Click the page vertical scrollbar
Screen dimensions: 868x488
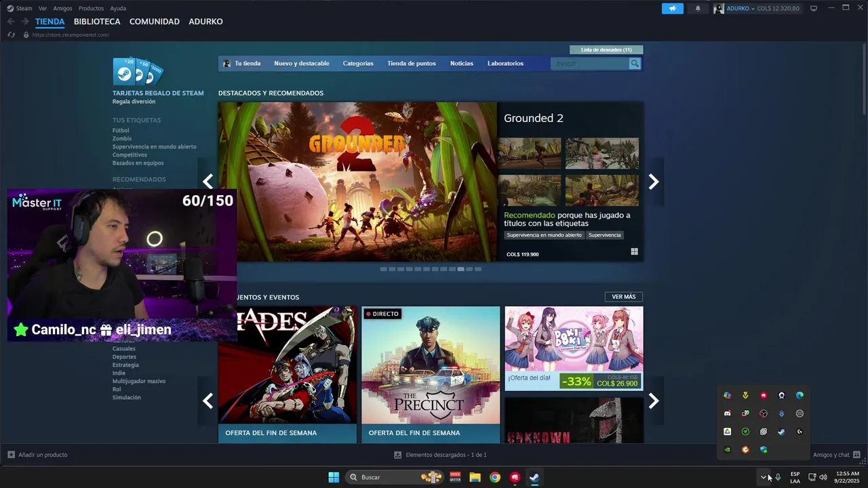865,79
